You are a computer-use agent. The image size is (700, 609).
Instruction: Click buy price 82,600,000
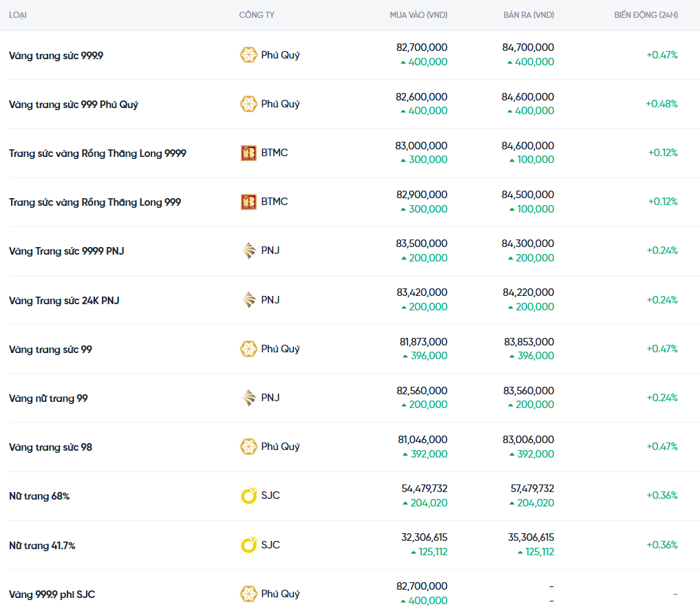pos(421,97)
